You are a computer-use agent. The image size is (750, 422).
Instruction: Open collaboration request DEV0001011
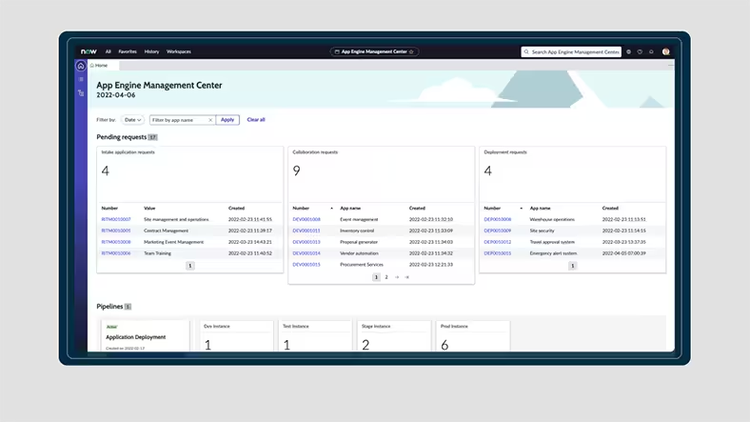pyautogui.click(x=306, y=231)
